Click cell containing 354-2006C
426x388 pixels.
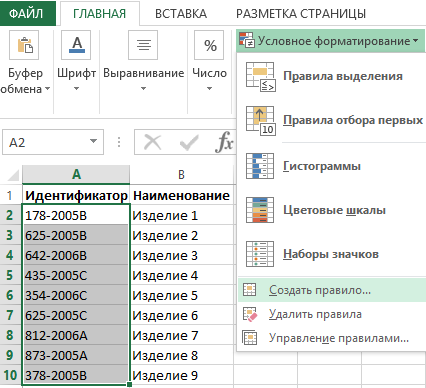point(76,295)
